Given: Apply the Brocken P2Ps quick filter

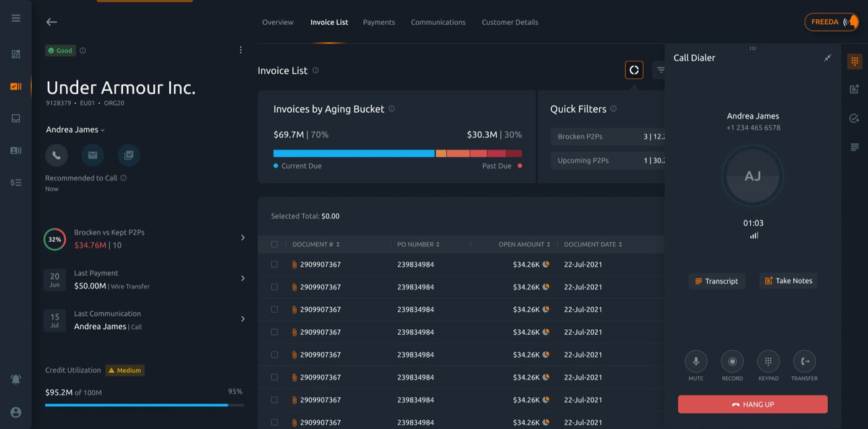Looking at the screenshot, I should coord(608,136).
